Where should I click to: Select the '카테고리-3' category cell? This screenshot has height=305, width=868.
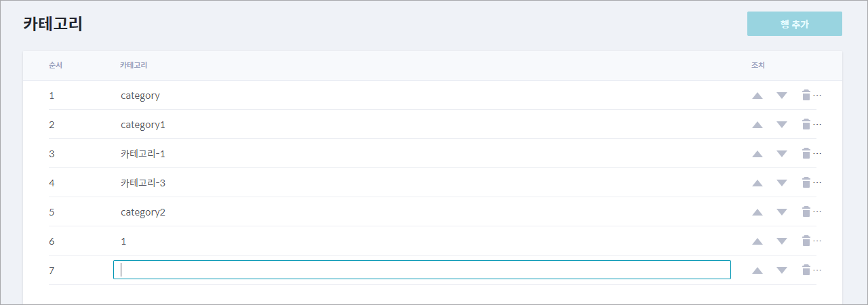coord(143,183)
